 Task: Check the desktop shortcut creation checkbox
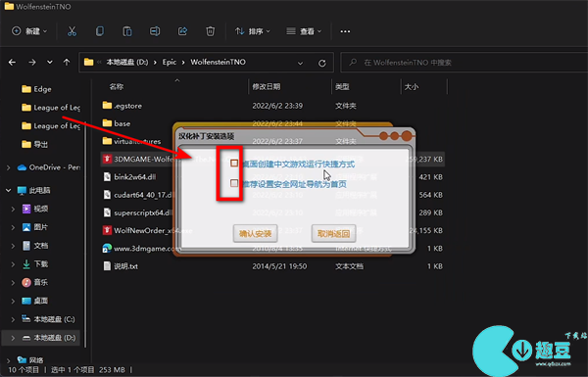(x=234, y=163)
